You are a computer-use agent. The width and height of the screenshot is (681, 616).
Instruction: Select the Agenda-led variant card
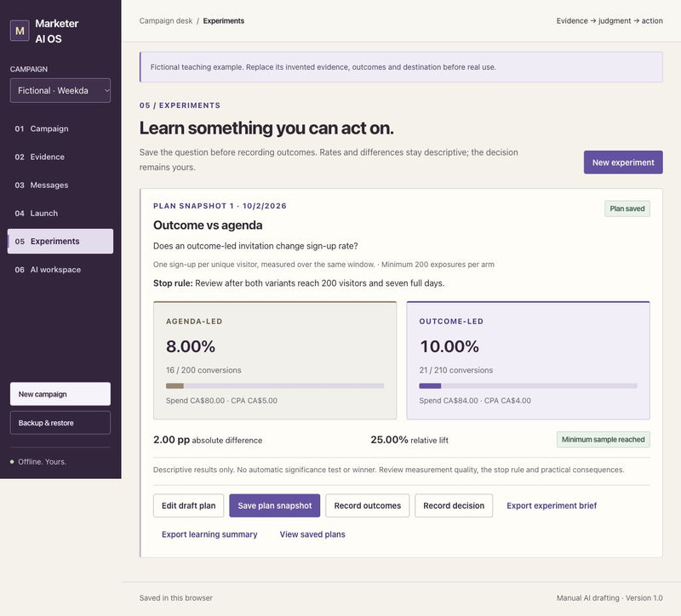[275, 360]
